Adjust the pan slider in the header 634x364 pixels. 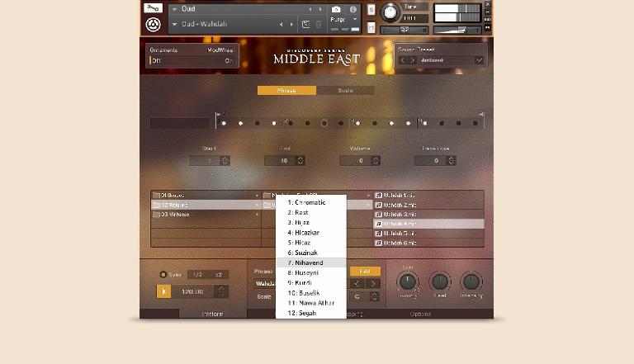405,31
